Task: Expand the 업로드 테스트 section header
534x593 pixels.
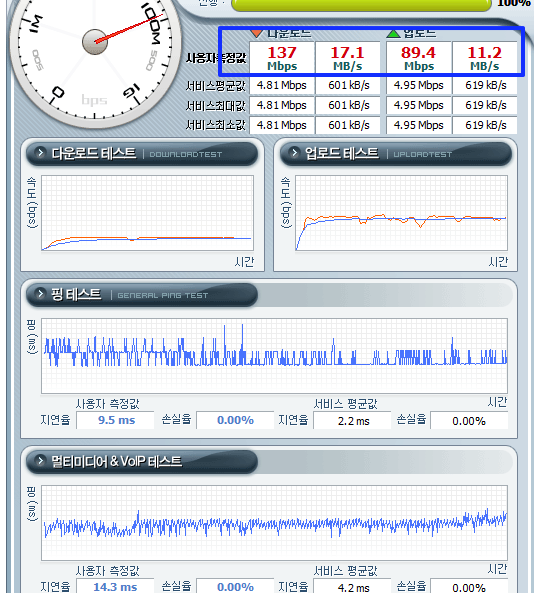Action: 396,154
